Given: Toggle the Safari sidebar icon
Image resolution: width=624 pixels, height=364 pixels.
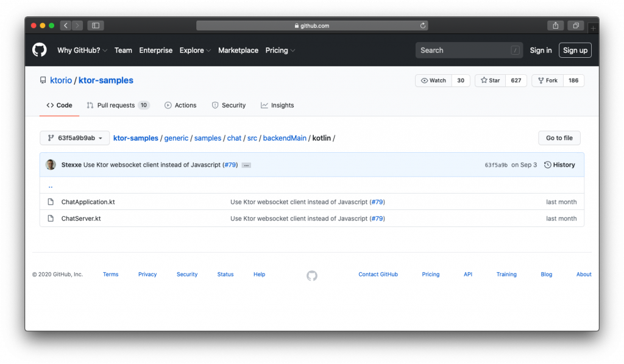Looking at the screenshot, I should pyautogui.click(x=96, y=26).
